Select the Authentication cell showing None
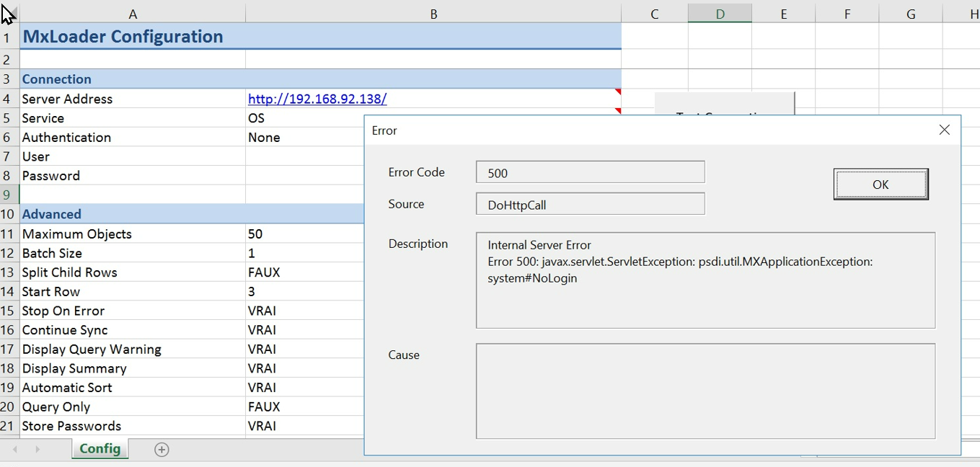Viewport: 980px width, 467px height. point(303,137)
